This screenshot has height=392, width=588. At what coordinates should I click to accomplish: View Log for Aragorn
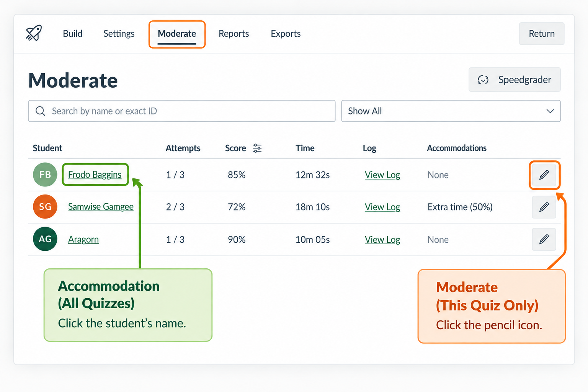pos(382,240)
